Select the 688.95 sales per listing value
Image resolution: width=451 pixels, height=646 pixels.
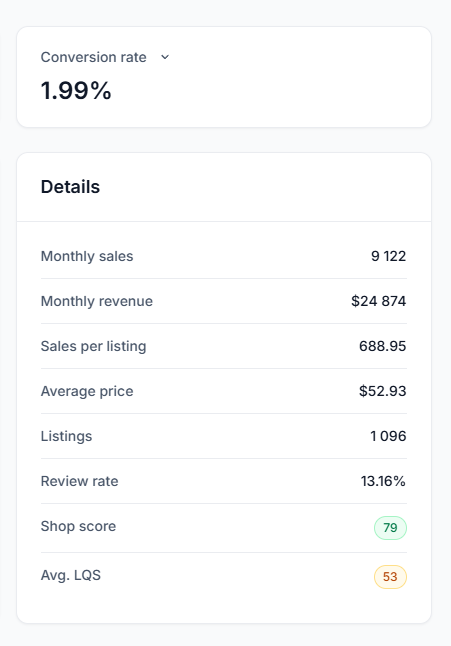tap(383, 346)
